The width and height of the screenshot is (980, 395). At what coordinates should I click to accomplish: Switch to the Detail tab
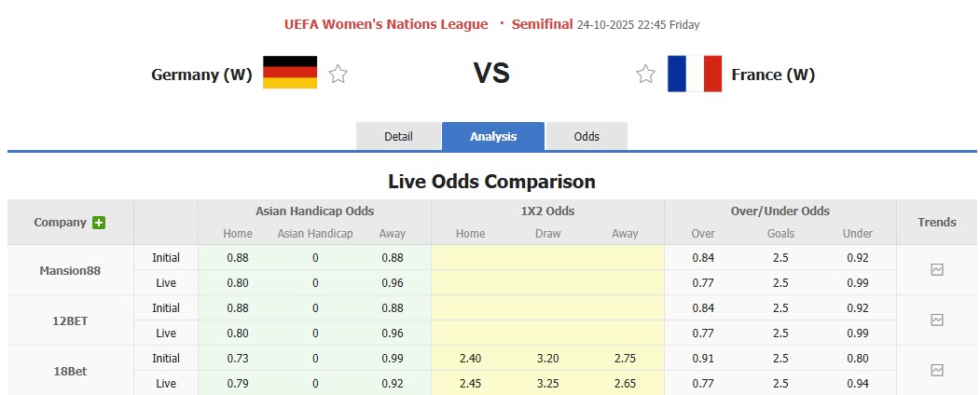(x=398, y=136)
